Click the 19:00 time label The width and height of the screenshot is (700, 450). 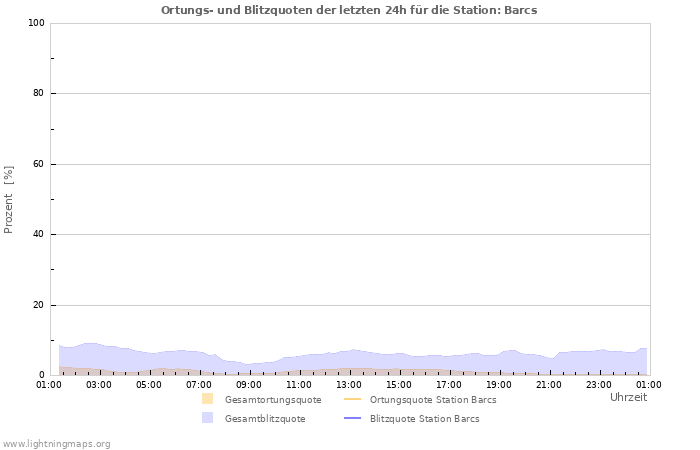click(499, 385)
